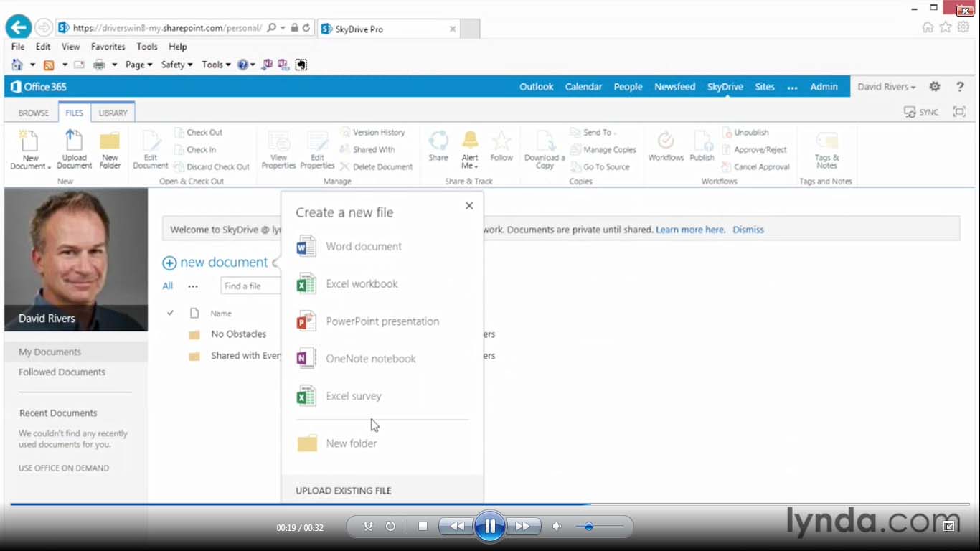Toggle focus on content icon
980x551 pixels.
click(959, 111)
